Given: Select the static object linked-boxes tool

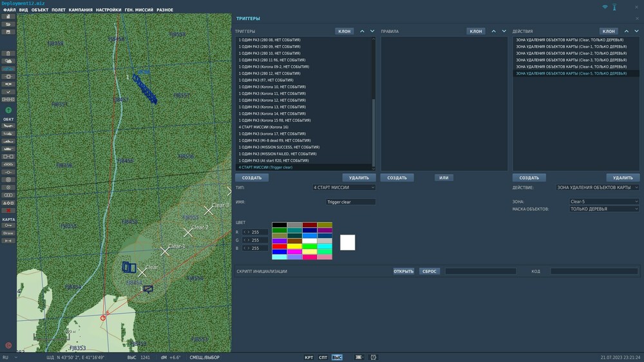Looking at the screenshot, I should [x=8, y=157].
